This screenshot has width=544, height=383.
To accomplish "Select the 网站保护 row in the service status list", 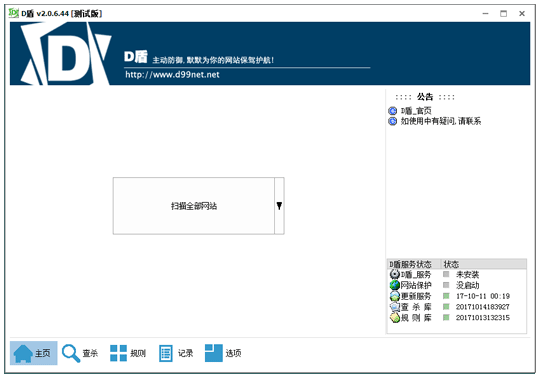I will pyautogui.click(x=457, y=285).
